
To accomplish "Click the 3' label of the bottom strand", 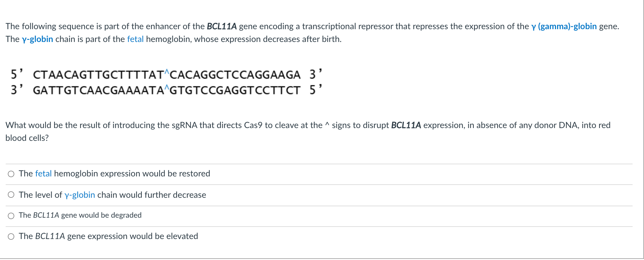I will pyautogui.click(x=16, y=90).
